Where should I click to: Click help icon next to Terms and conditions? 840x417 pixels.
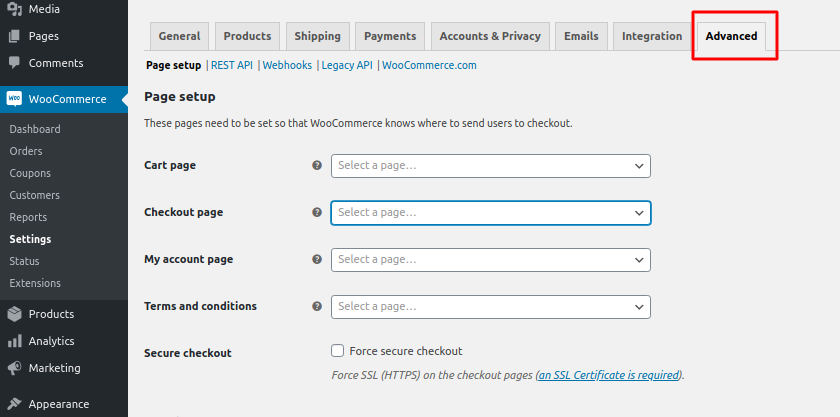click(317, 307)
